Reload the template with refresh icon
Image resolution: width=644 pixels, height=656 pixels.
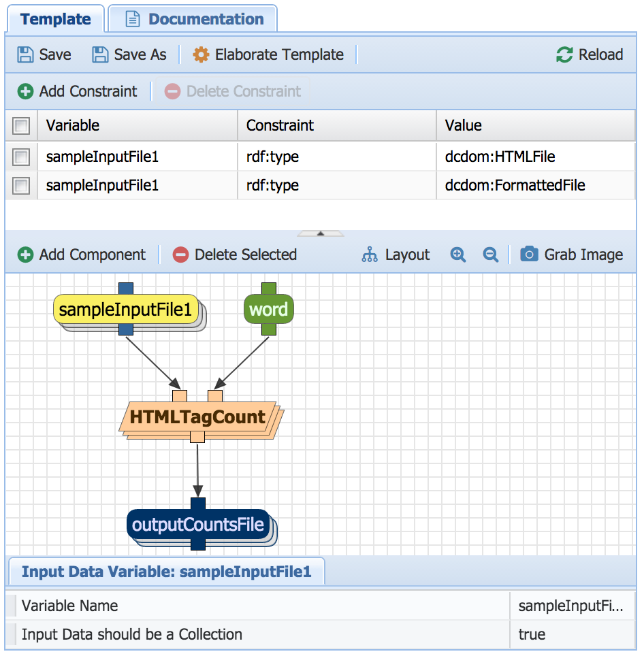564,55
